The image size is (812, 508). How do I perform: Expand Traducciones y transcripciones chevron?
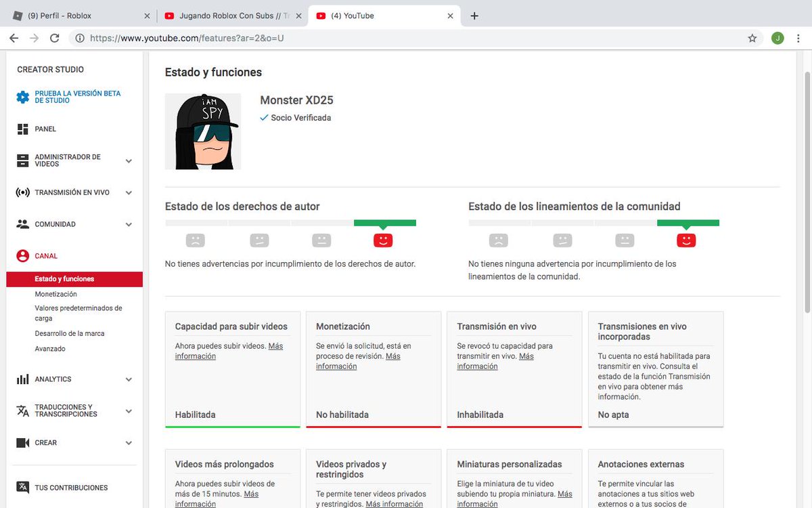[129, 411]
